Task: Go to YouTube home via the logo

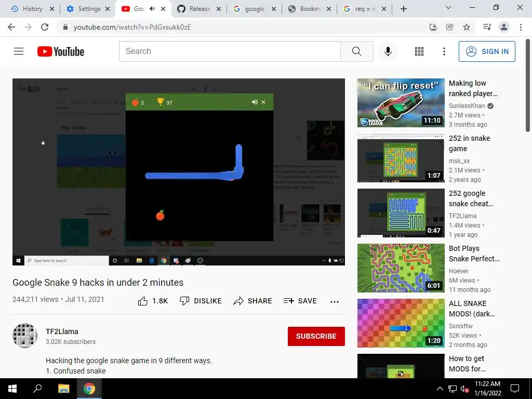Action: point(61,51)
